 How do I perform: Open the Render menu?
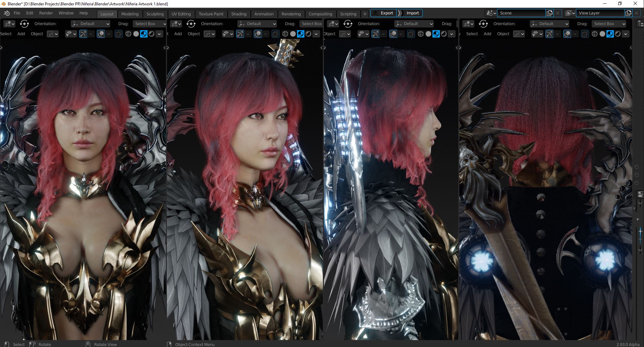click(x=46, y=13)
